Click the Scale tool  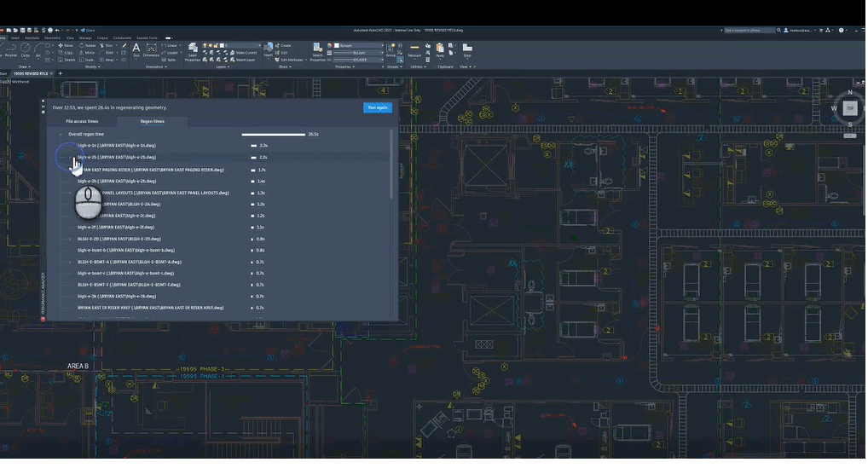coord(86,60)
